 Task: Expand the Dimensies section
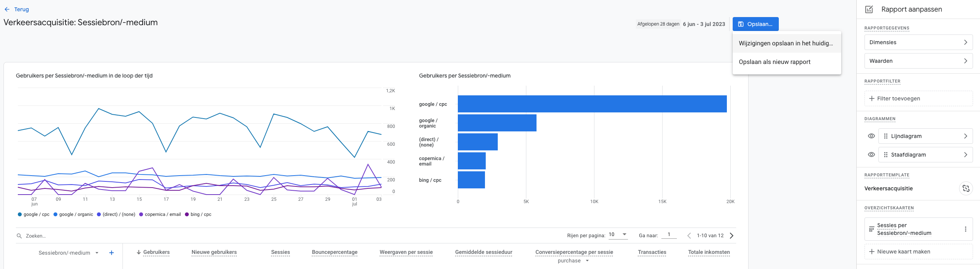tap(918, 42)
